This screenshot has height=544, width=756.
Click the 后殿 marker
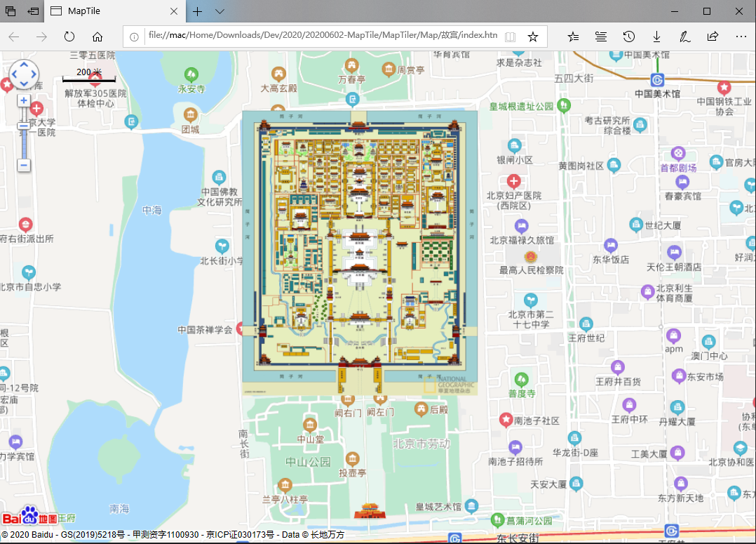pyautogui.click(x=421, y=409)
